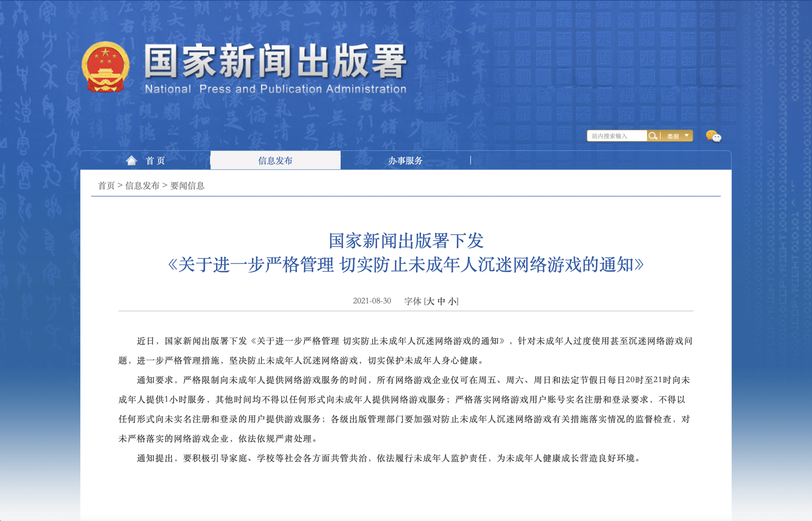Expand the 类别 category dropdown
Screen dimensions: 812x521
click(x=678, y=136)
